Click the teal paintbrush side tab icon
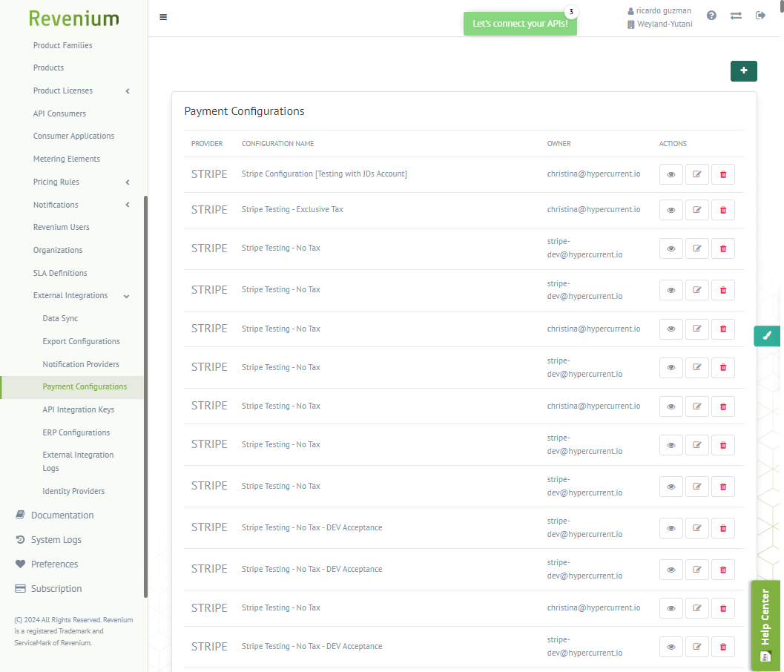The image size is (784, 672). pos(767,336)
